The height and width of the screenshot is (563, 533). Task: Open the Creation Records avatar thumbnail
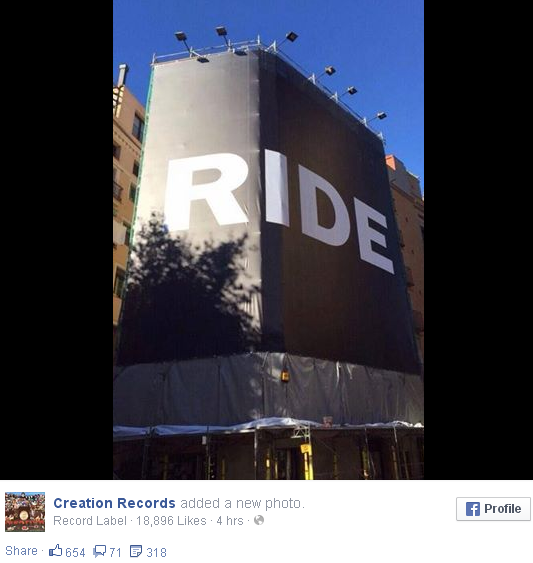point(25,512)
